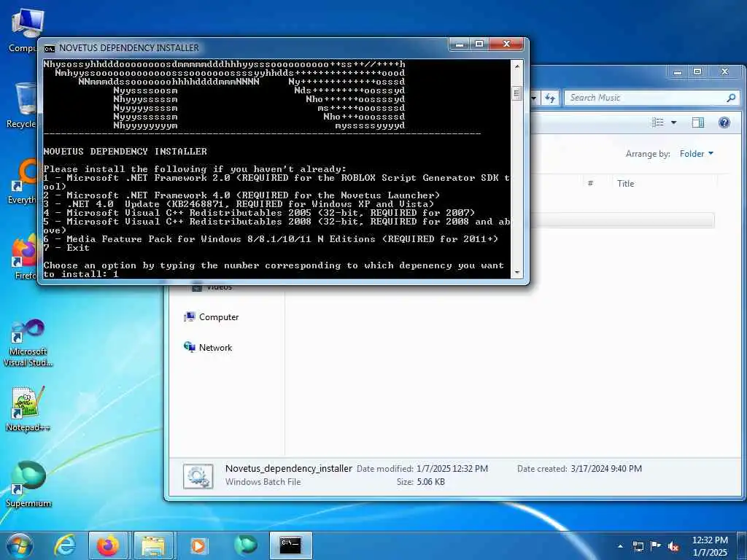747x560 pixels.
Task: Select Everything desktop shortcut
Action: tap(23, 181)
